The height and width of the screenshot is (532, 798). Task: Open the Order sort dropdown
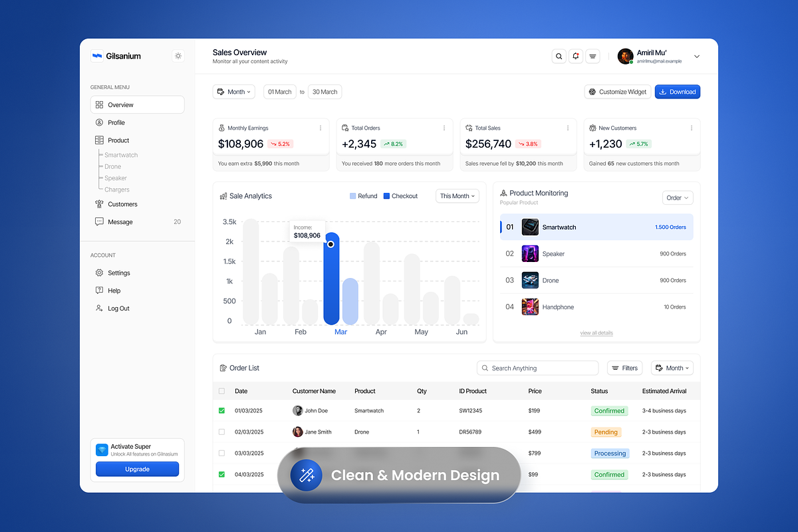678,198
